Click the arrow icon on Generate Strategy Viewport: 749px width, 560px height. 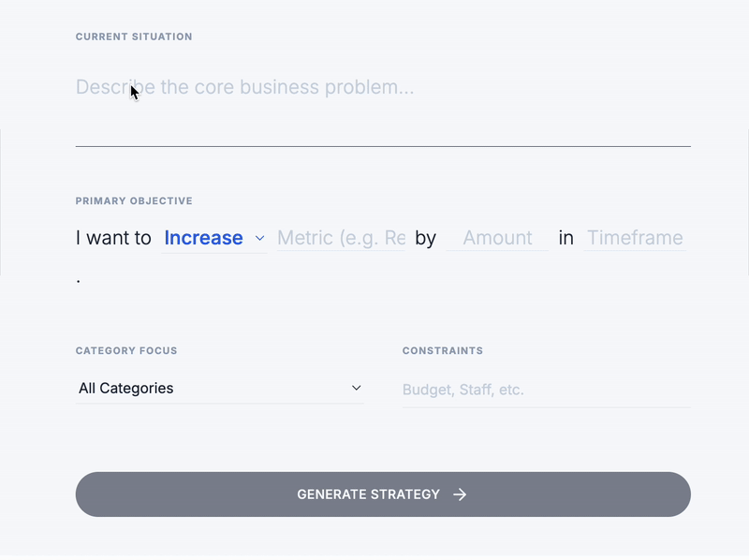[460, 494]
